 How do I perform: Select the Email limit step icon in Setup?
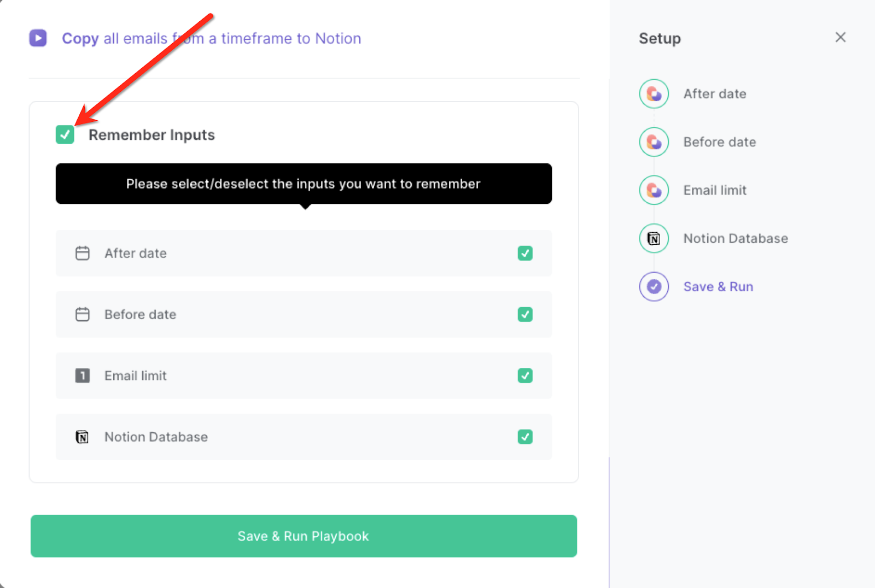[x=654, y=190]
